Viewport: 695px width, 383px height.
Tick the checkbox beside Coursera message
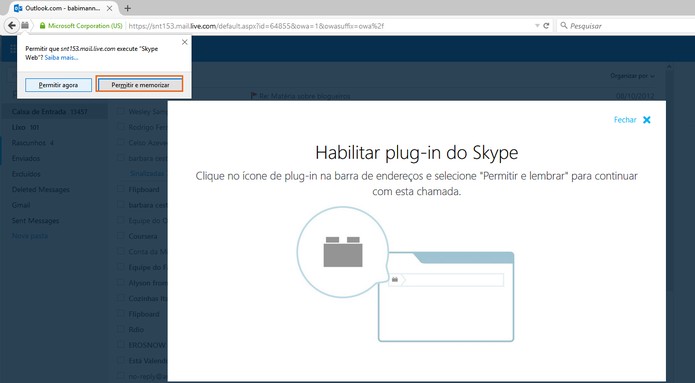click(x=120, y=236)
